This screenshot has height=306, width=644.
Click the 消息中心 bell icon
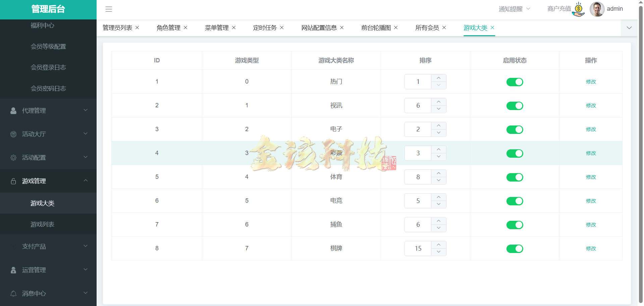pyautogui.click(x=13, y=293)
